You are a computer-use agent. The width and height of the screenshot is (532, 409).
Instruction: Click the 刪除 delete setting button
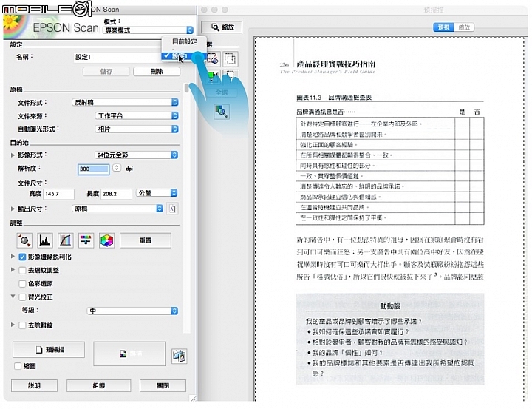coord(157,71)
